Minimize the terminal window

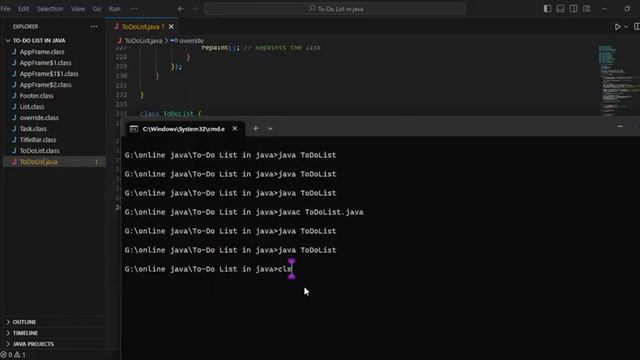[x=620, y=127]
